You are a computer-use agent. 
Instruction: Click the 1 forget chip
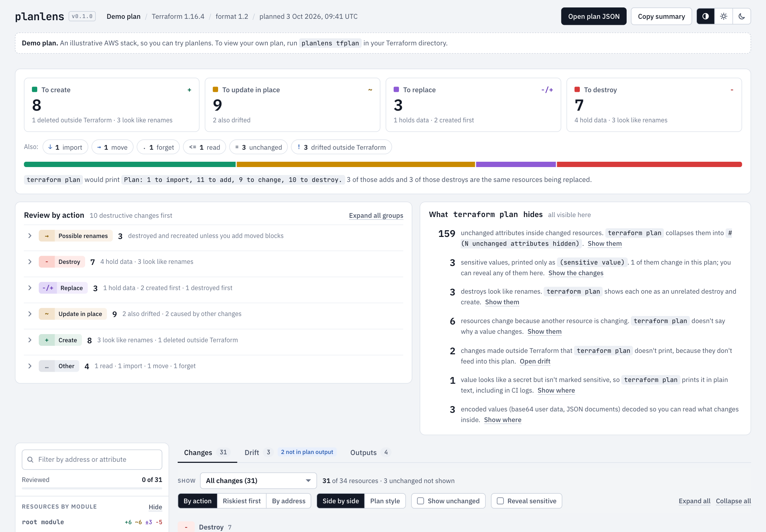coord(158,147)
